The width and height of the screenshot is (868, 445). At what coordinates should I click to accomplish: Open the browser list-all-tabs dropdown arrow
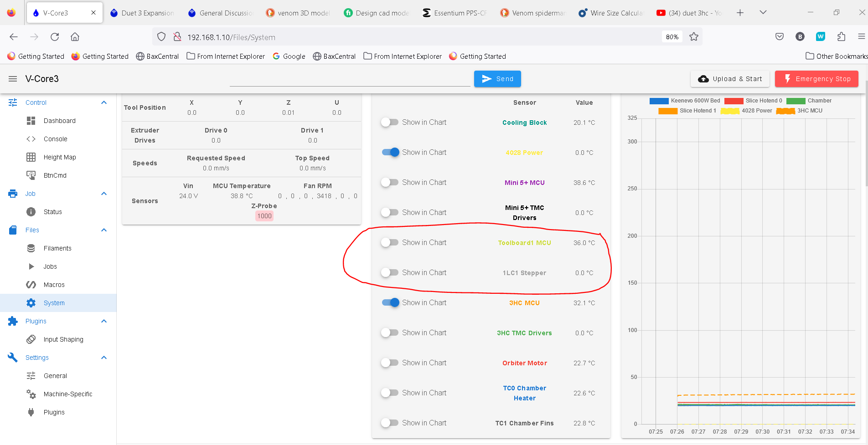coord(763,12)
